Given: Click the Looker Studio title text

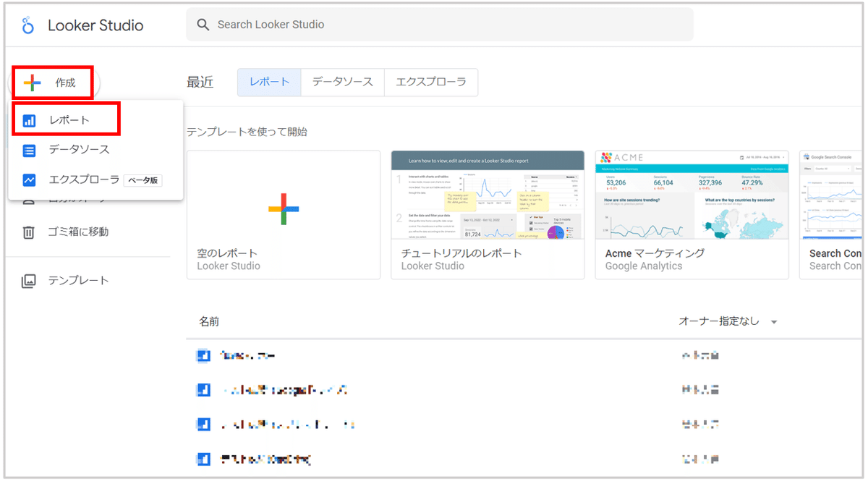Looking at the screenshot, I should tap(95, 25).
